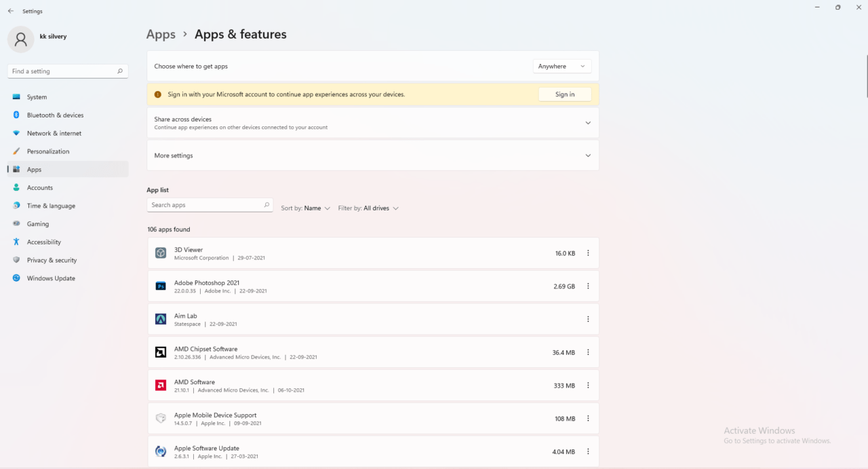The image size is (868, 469).
Task: Click the Apple Software Update app icon
Action: click(x=161, y=451)
